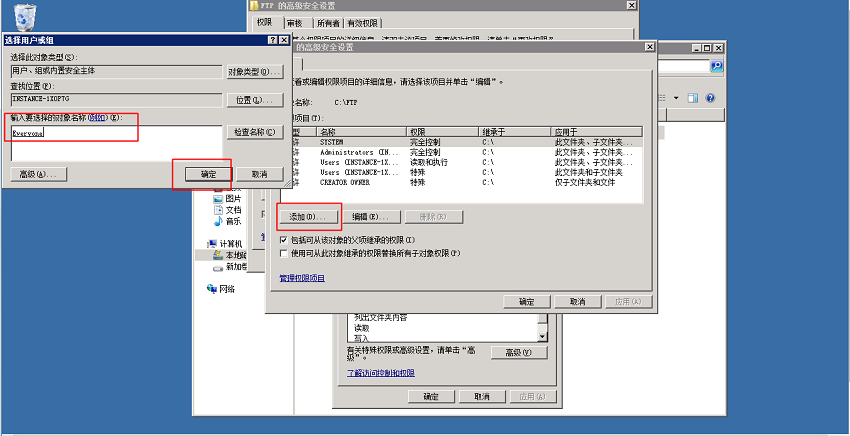Select the 新加卷 drive in the sidebar
The height and width of the screenshot is (436, 850).
[230, 266]
